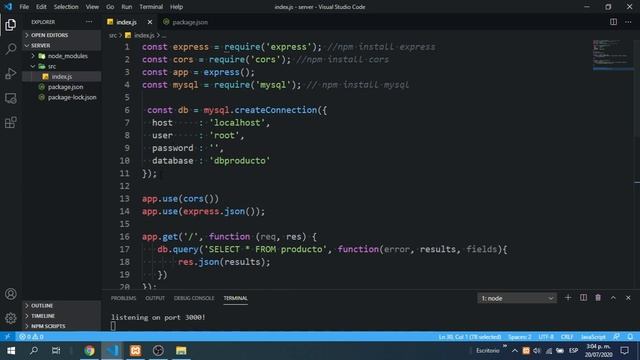This screenshot has width=640, height=360.
Task: Open the View menu
Action: coord(92,7)
